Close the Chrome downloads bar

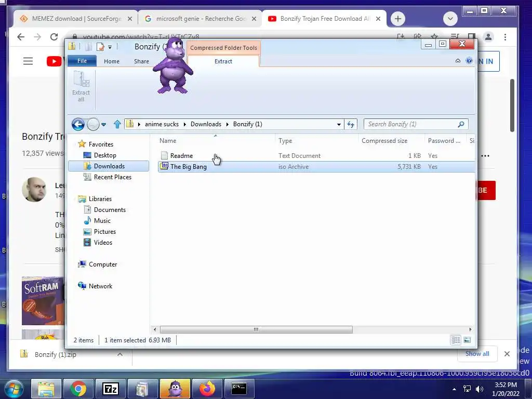click(507, 354)
